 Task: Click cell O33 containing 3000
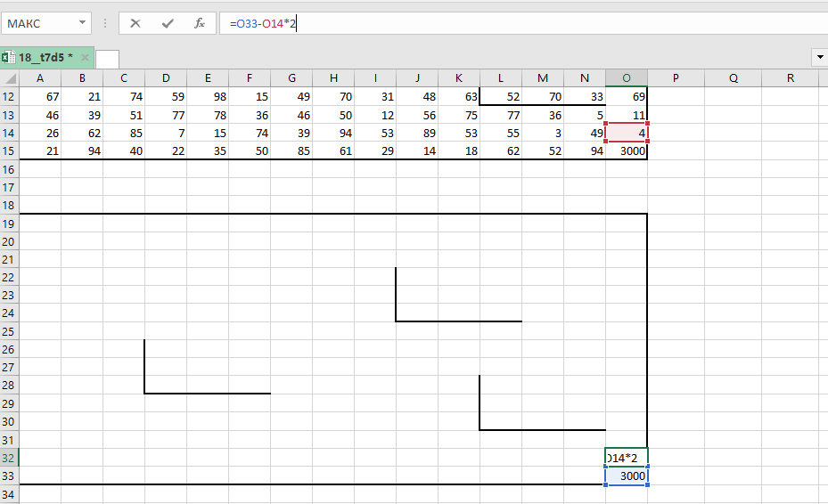[x=627, y=476]
